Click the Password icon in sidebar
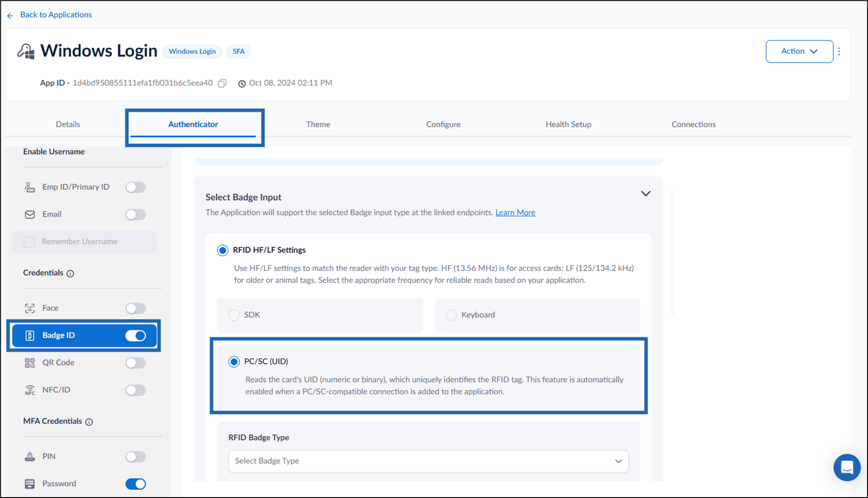868x498 pixels. pyautogui.click(x=30, y=484)
